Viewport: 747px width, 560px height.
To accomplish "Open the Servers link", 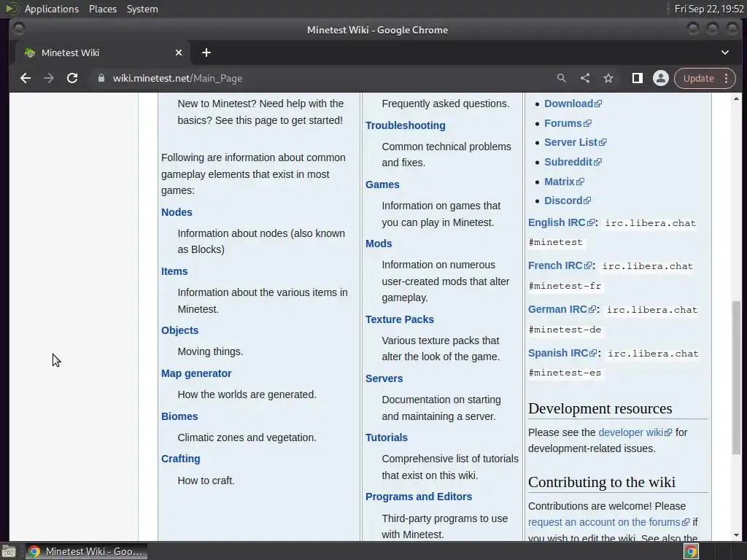I will [x=384, y=378].
